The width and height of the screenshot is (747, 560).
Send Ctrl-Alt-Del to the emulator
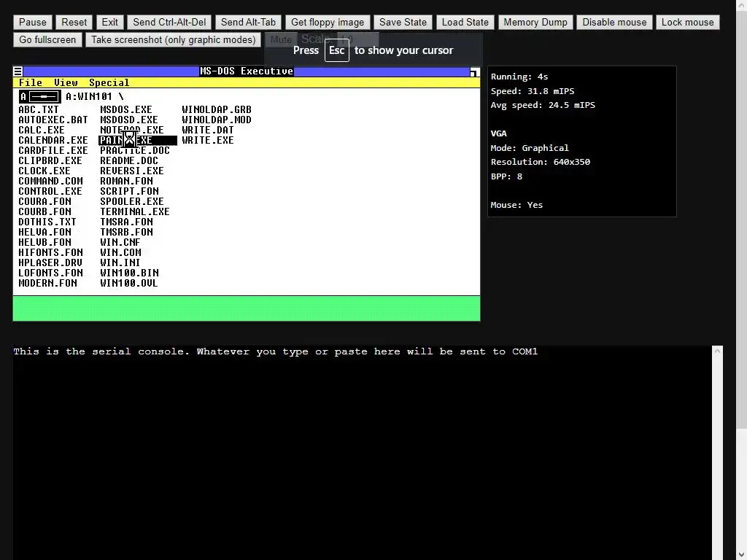coord(169,23)
